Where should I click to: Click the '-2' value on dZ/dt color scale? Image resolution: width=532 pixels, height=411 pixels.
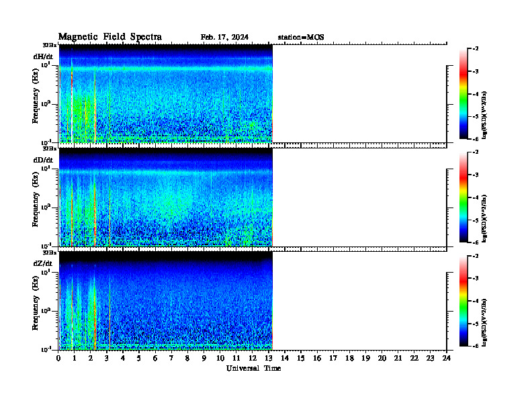[476, 256]
